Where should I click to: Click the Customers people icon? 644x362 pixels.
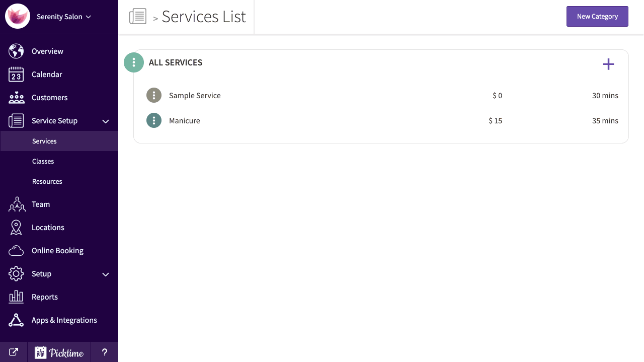[16, 98]
